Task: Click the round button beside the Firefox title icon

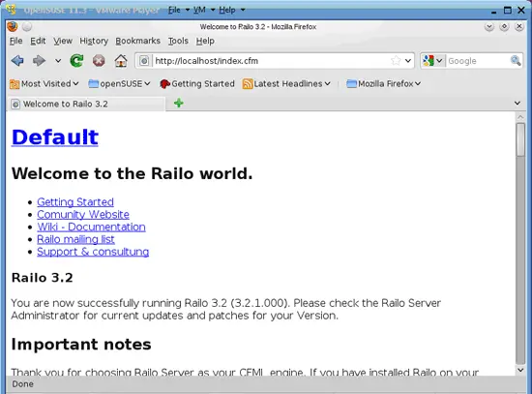Action: point(27,26)
